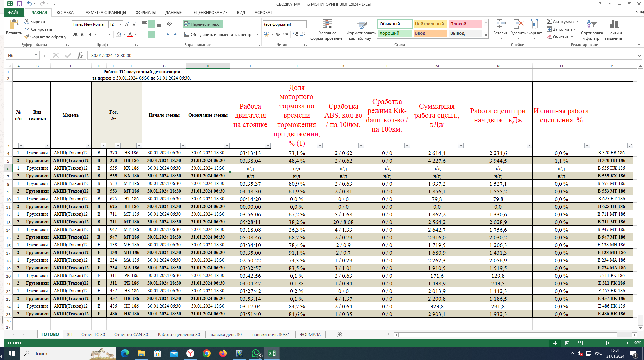Open filter dropdown for Окончание смены column

(227, 145)
